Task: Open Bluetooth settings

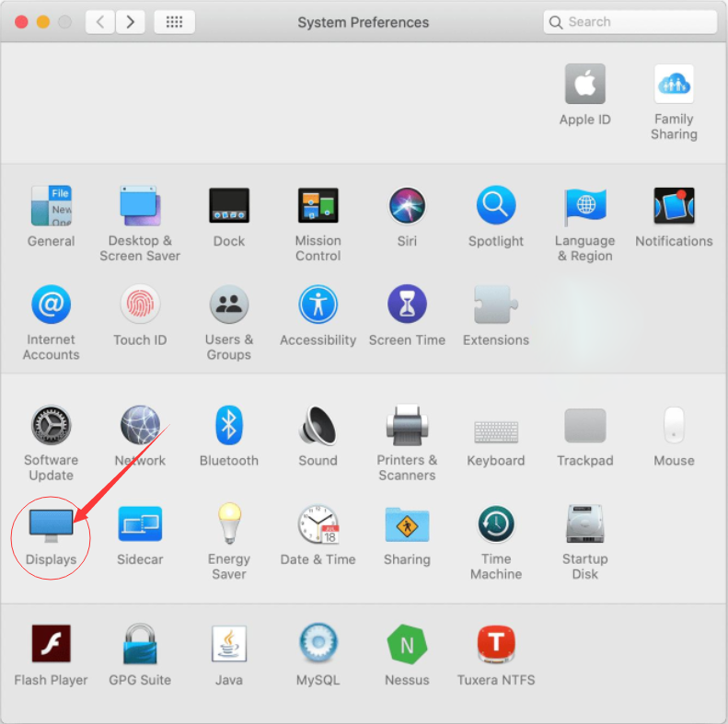Action: pos(229,425)
